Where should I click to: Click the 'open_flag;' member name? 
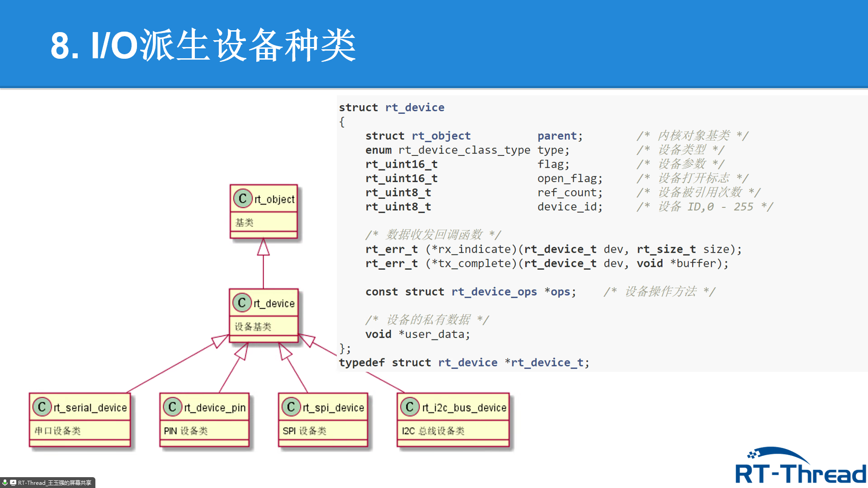tap(570, 178)
